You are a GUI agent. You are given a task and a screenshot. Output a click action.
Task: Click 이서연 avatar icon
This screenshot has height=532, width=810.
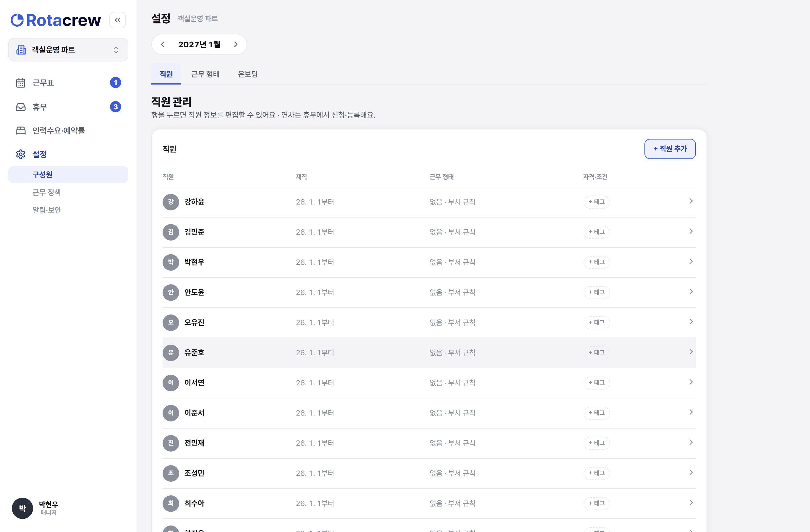171,383
